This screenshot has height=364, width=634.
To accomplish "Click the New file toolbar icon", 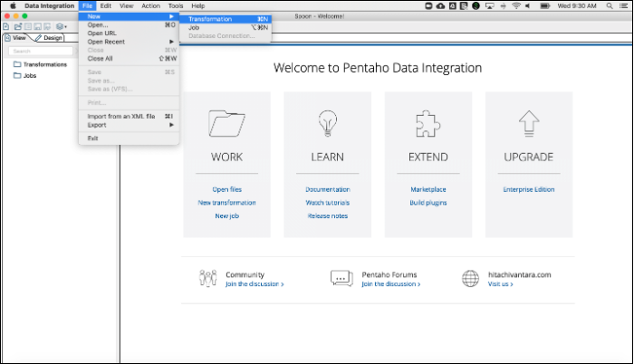I will [x=5, y=27].
